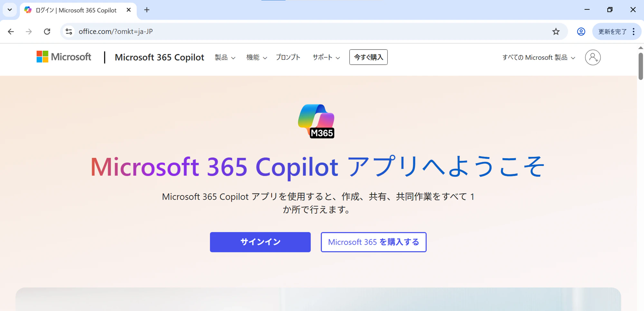This screenshot has height=311, width=644.
Task: Click the M365 Copilot app logo
Action: [x=316, y=121]
